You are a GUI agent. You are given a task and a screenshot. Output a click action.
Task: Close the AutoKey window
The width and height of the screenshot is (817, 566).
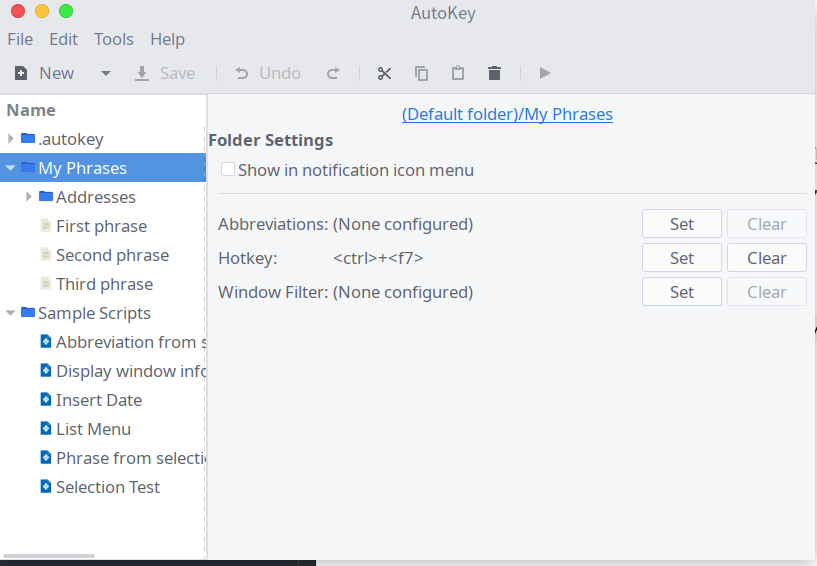click(18, 11)
